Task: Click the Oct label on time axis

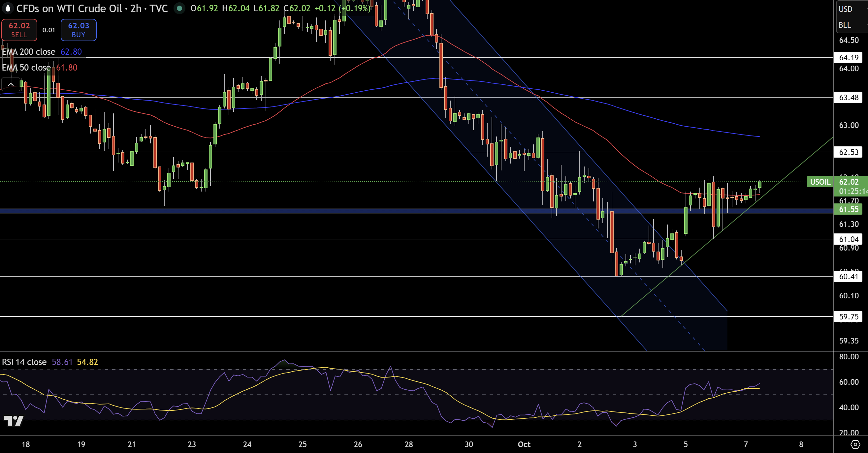Action: [x=524, y=444]
